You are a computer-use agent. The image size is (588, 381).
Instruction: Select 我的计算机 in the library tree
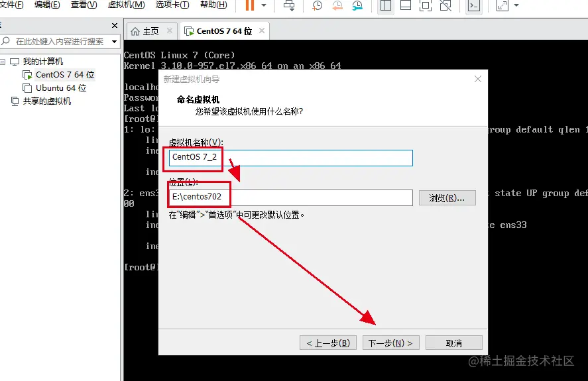(x=42, y=62)
